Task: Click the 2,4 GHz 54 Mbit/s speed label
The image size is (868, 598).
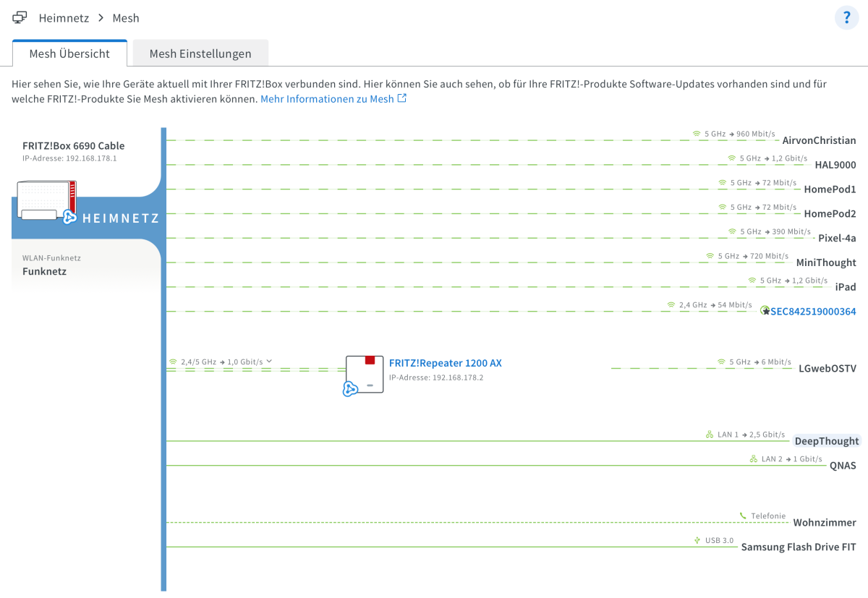Action: pos(715,304)
